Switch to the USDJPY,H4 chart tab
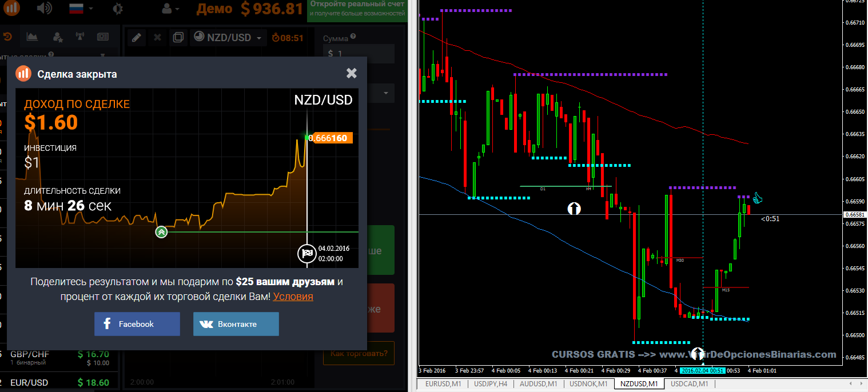The height and width of the screenshot is (392, 868). (x=491, y=384)
